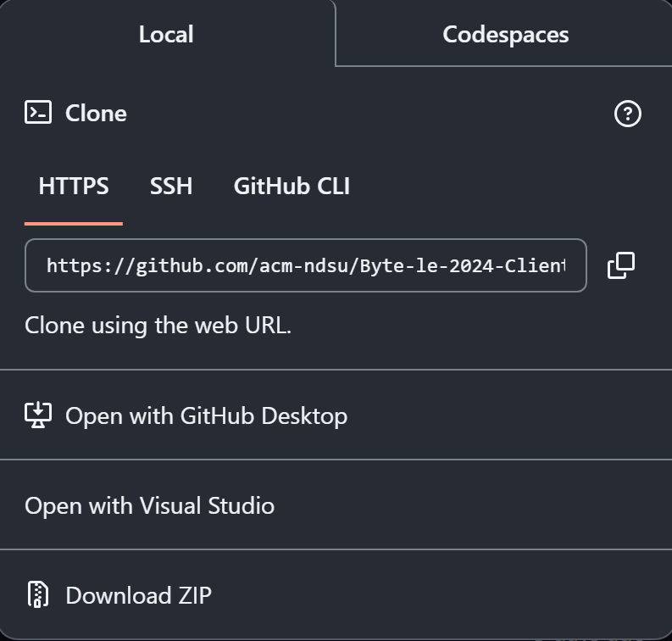Image resolution: width=672 pixels, height=641 pixels.
Task: Click the terminal icon beside Clone
Action: point(38,113)
